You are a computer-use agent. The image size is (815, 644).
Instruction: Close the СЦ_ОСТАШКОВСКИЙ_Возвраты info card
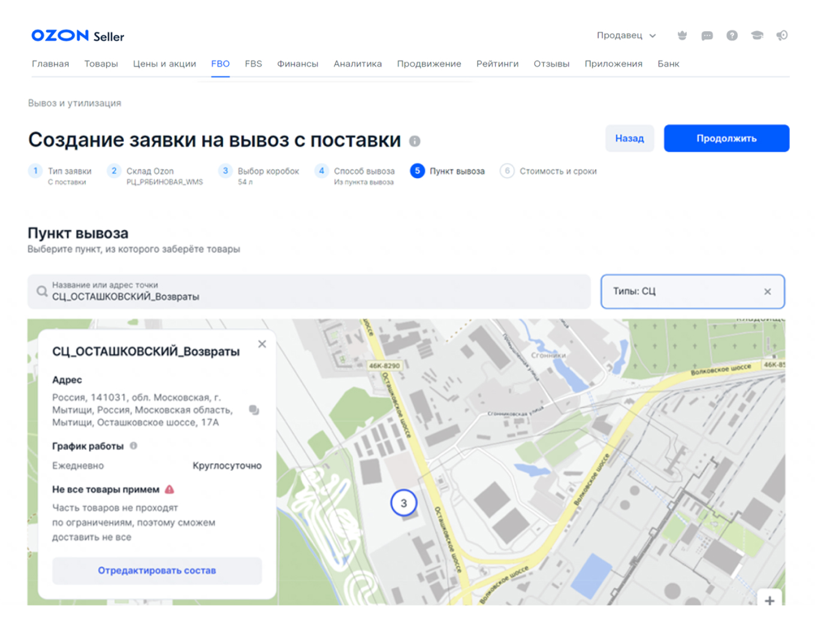tap(262, 344)
